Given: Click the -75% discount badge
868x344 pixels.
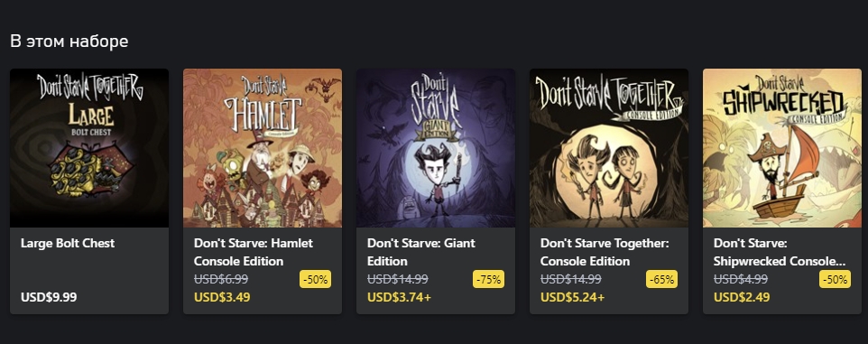Looking at the screenshot, I should coord(489,279).
